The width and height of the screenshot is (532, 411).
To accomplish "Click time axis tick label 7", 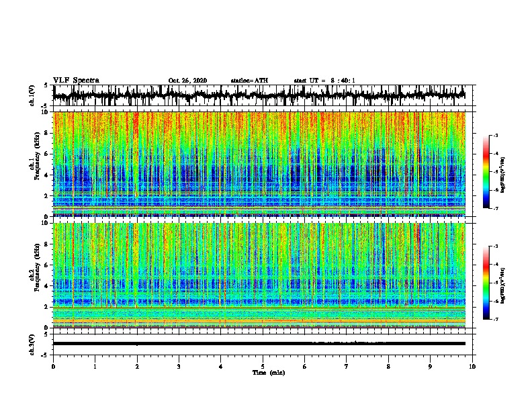I will [x=347, y=367].
